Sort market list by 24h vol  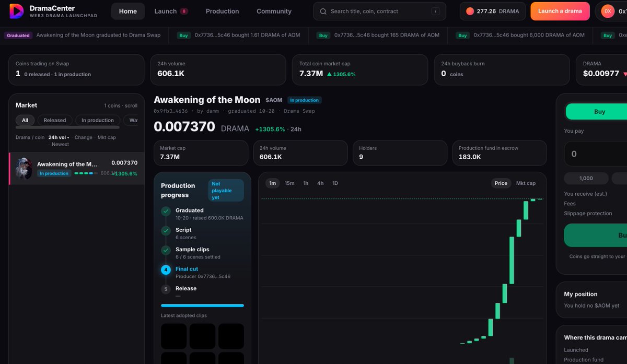click(59, 137)
